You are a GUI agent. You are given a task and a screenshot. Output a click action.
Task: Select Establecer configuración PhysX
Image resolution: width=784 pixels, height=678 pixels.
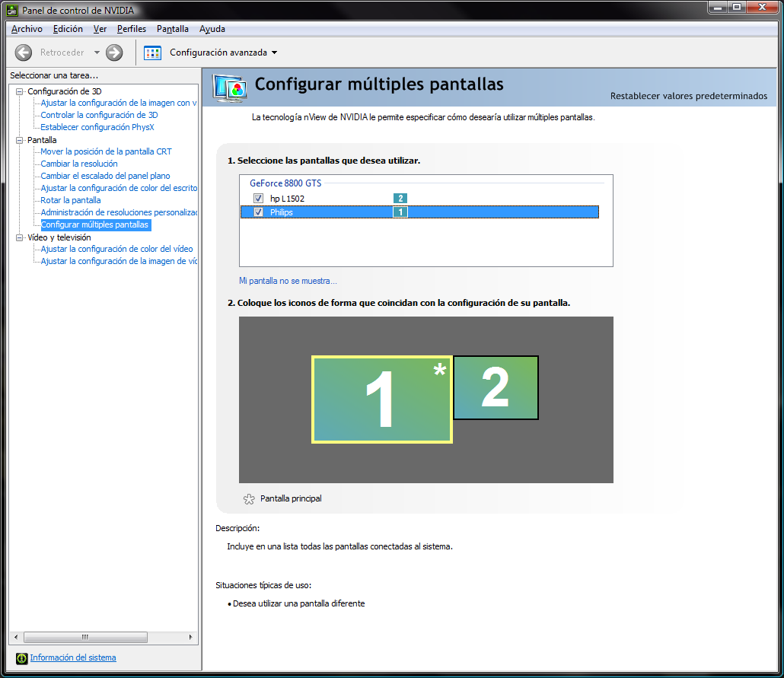(97, 128)
